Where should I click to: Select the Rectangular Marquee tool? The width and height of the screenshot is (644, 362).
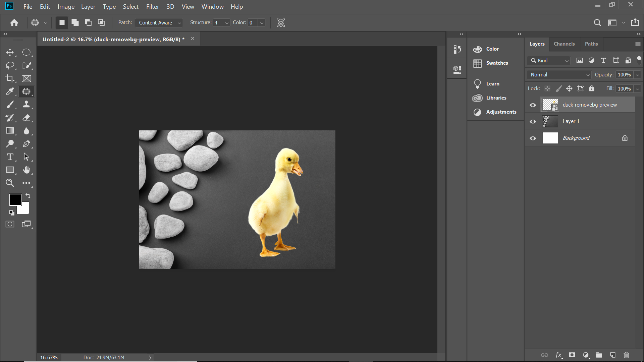pos(26,52)
